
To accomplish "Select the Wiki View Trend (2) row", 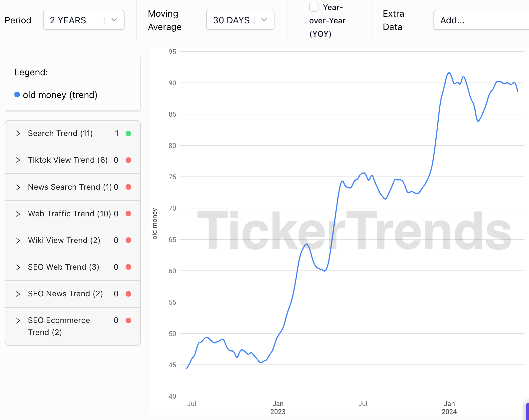I will (x=64, y=240).
